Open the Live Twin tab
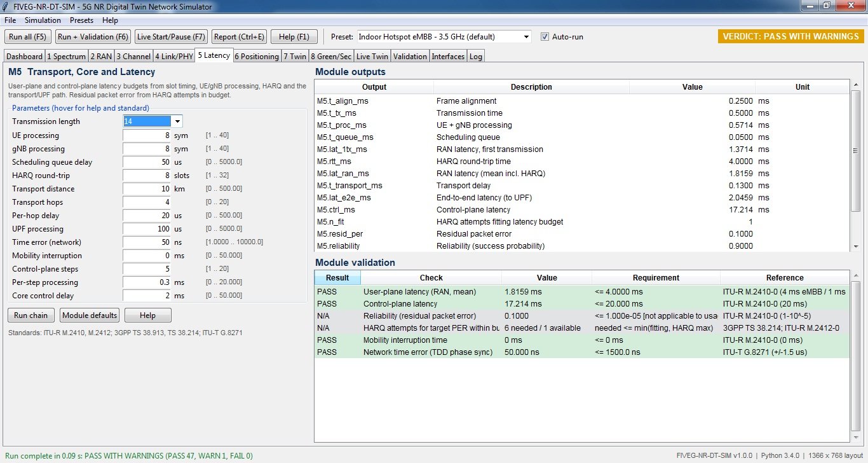The image size is (868, 463). [x=372, y=56]
